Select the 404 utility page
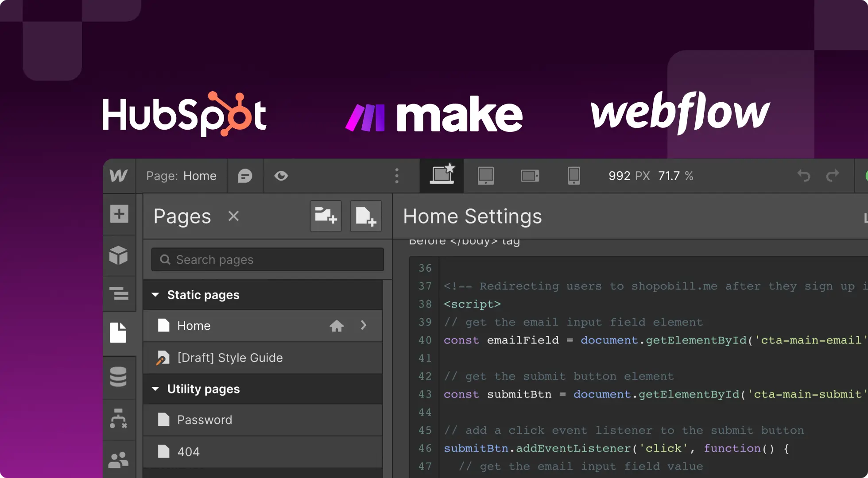 [263, 451]
